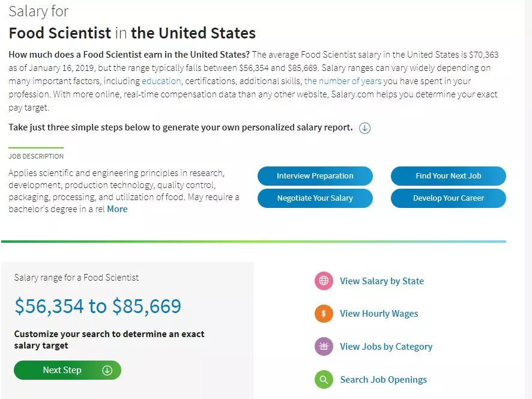This screenshot has width=532, height=399.
Task: Click the $56,354 to $85,669 salary range
Action: [x=98, y=306]
